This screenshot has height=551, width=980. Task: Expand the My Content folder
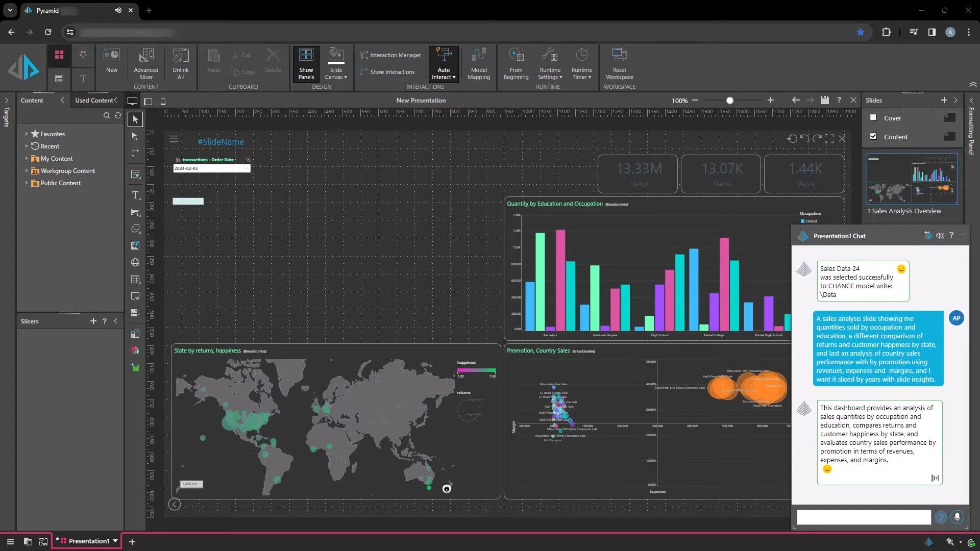click(x=27, y=159)
